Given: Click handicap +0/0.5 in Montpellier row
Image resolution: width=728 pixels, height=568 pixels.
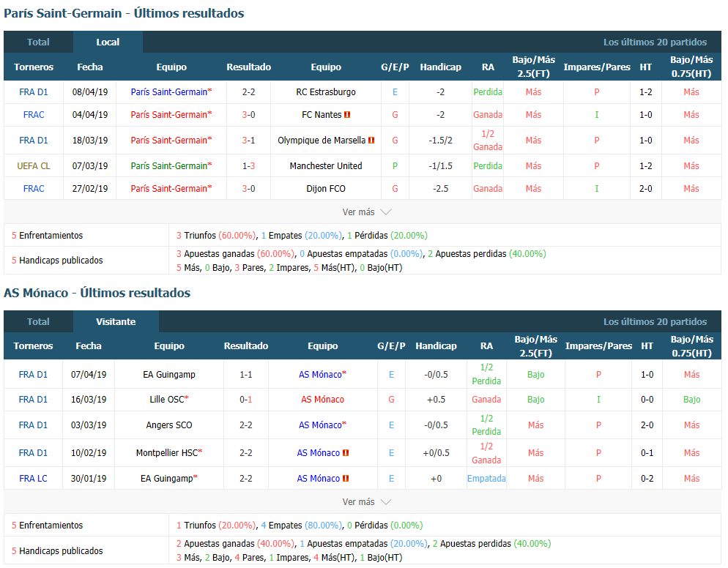Looking at the screenshot, I should pyautogui.click(x=436, y=453).
